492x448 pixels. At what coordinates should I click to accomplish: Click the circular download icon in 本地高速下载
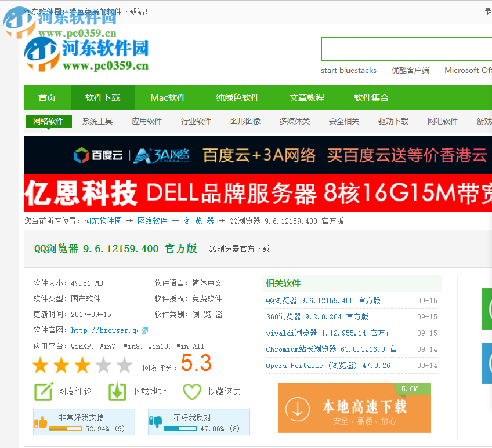tap(297, 408)
